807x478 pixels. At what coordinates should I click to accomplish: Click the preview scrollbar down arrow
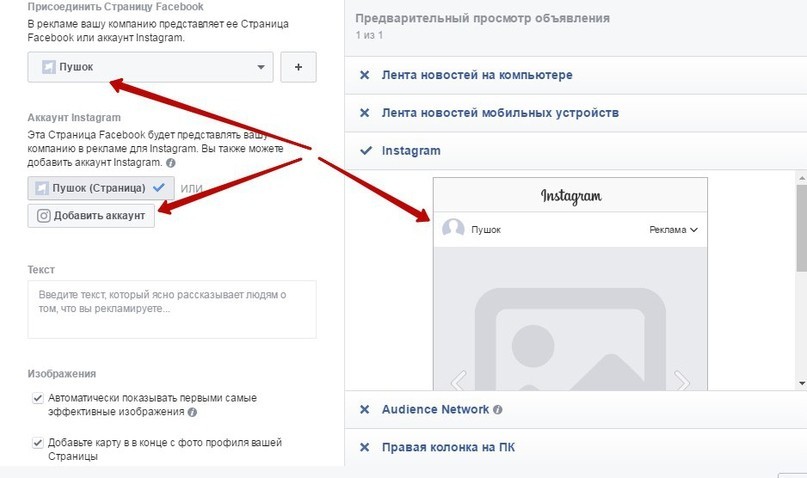(802, 383)
